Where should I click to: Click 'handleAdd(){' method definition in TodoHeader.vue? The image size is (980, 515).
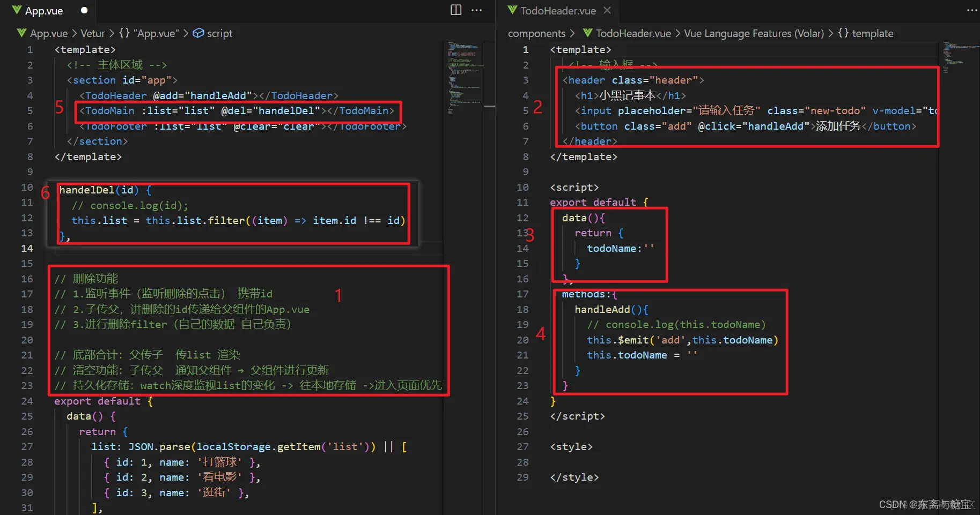(x=611, y=309)
